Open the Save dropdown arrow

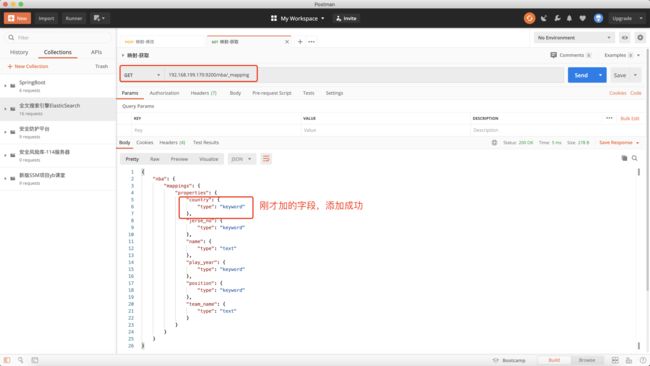[x=635, y=75]
